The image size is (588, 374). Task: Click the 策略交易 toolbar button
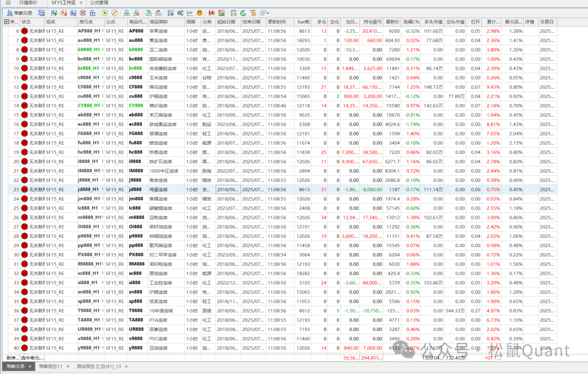pyautogui.click(x=20, y=13)
